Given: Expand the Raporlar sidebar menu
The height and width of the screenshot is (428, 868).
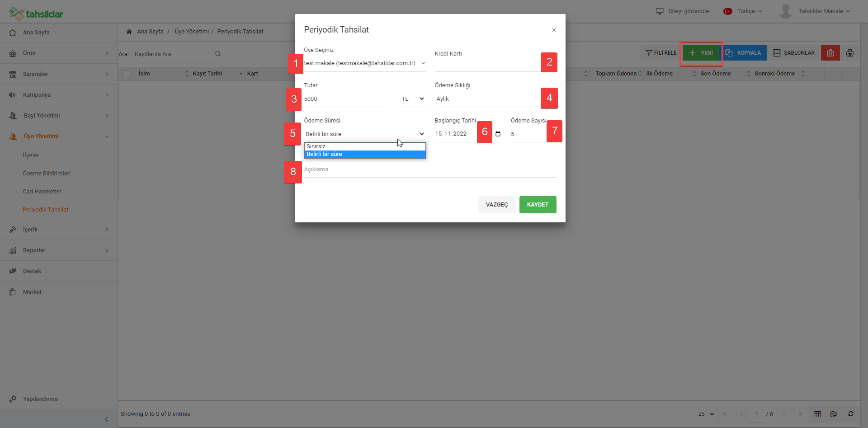Looking at the screenshot, I should [59, 250].
